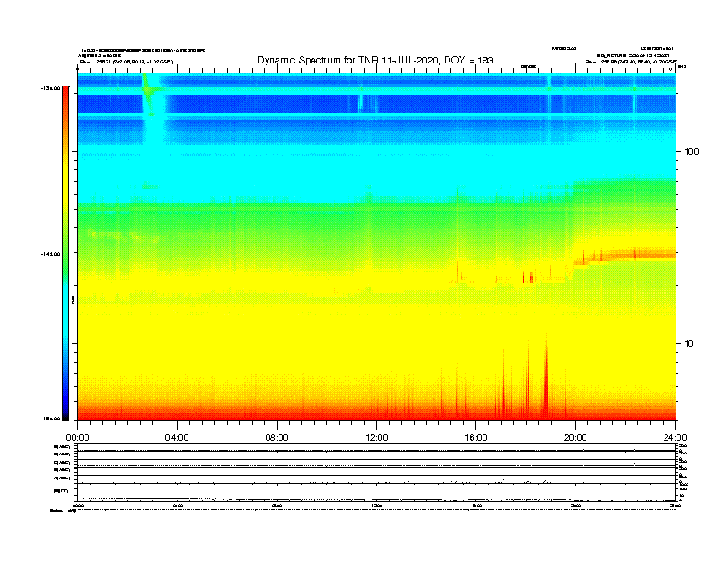Click the '-145.00' color bar label
The height and width of the screenshot is (563, 728).
51,254
